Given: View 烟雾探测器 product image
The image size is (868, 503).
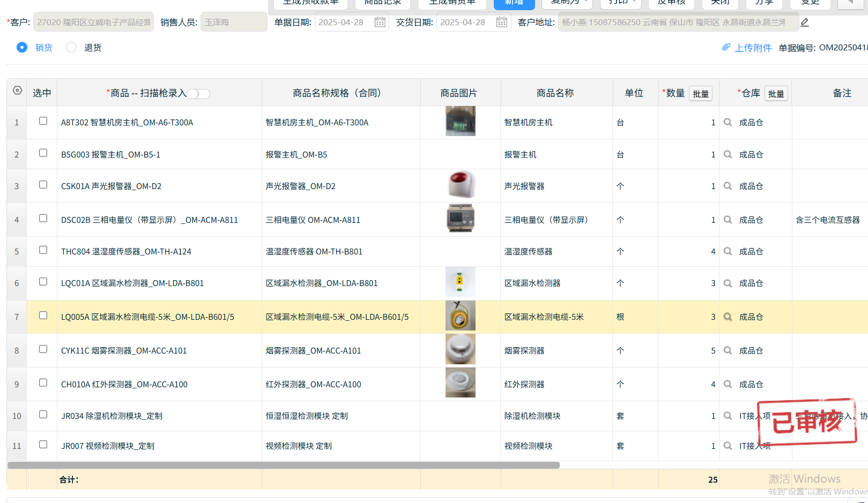Looking at the screenshot, I should click(461, 349).
